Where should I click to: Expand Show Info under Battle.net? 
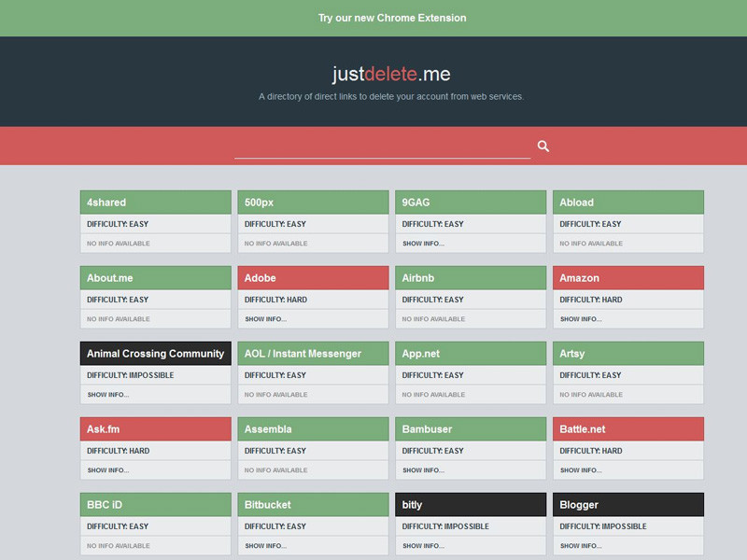click(581, 470)
